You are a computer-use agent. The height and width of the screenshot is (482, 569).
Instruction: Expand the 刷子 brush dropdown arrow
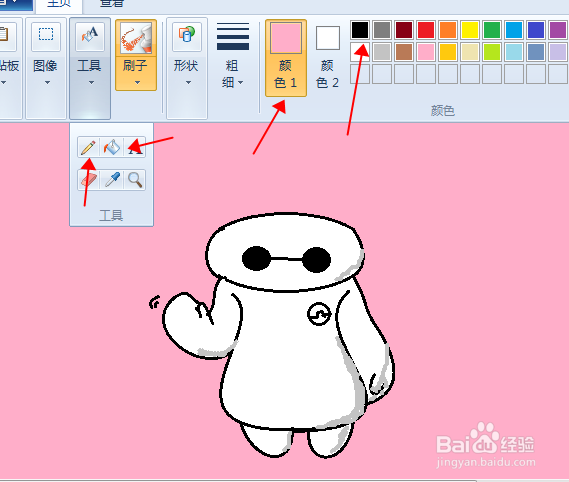pyautogui.click(x=137, y=82)
